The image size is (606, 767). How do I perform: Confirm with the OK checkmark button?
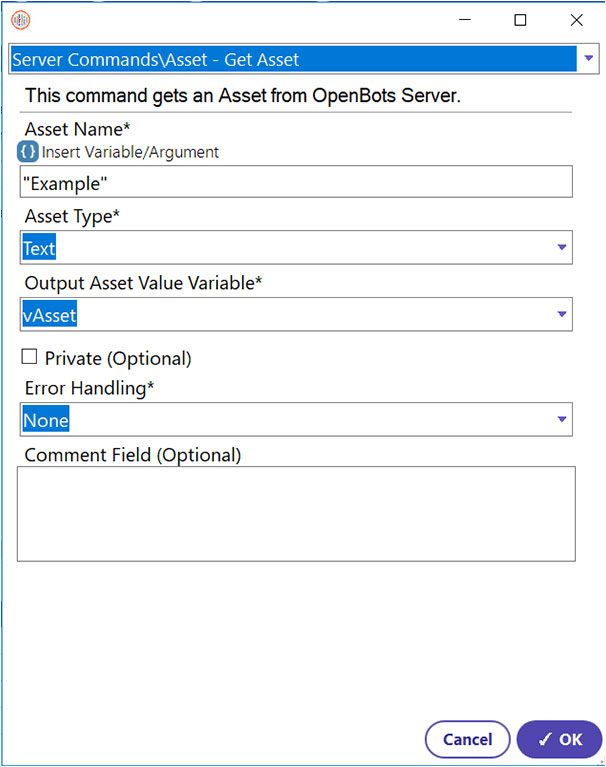[x=559, y=739]
